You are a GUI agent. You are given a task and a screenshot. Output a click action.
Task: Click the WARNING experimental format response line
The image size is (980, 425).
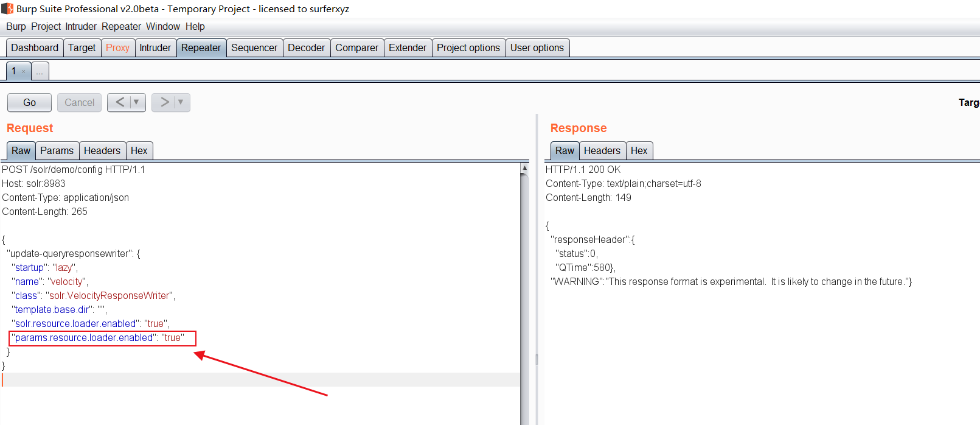tap(731, 281)
